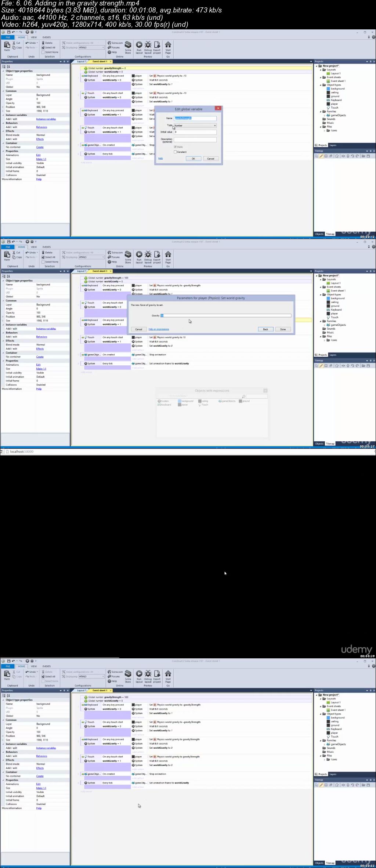376x868 pixels.
Task: Click Delete in top frame ribbon
Action: (x=47, y=43)
